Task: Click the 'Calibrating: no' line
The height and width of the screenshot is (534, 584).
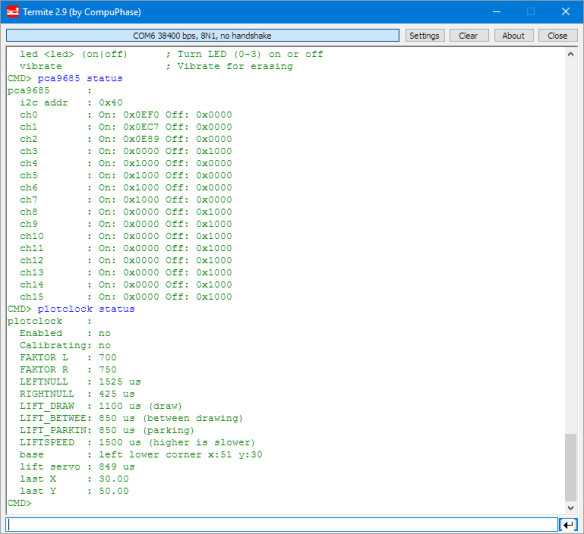Action: (x=65, y=345)
